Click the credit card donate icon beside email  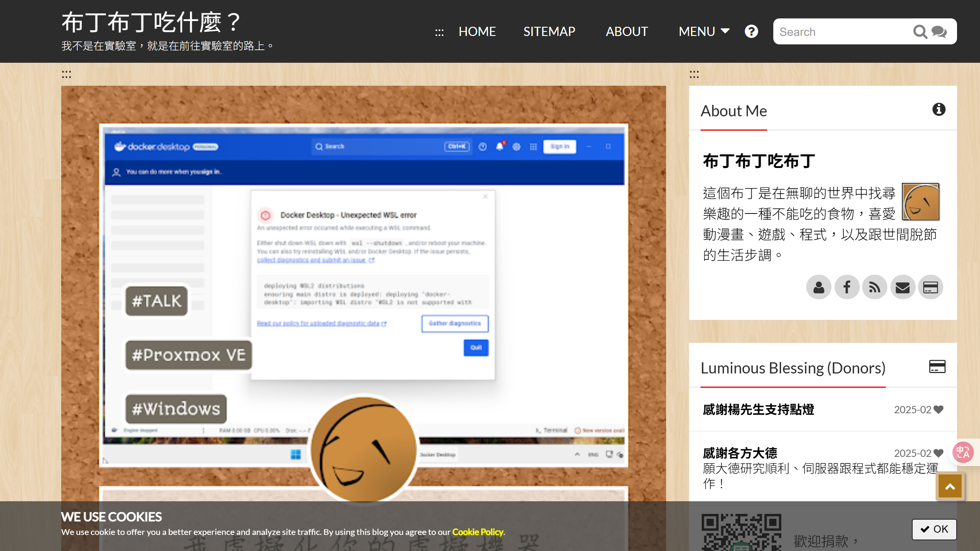click(931, 287)
